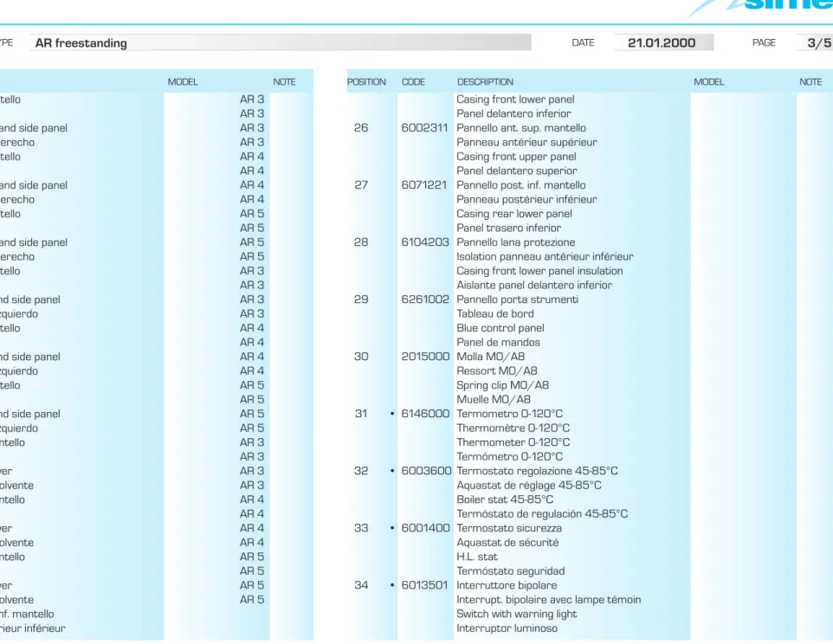Viewport: 833px width, 644px height.
Task: Click 'Termóstato seguridad' text
Action: pos(511,571)
